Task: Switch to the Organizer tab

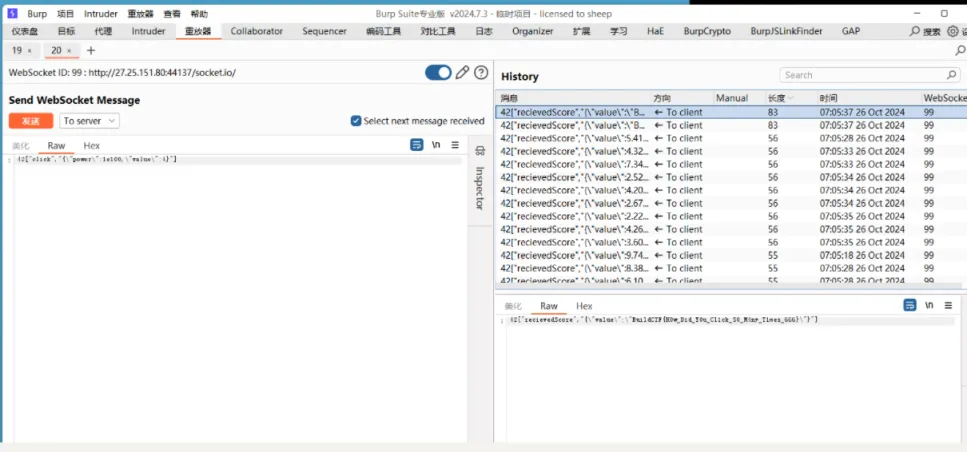Action: point(532,31)
